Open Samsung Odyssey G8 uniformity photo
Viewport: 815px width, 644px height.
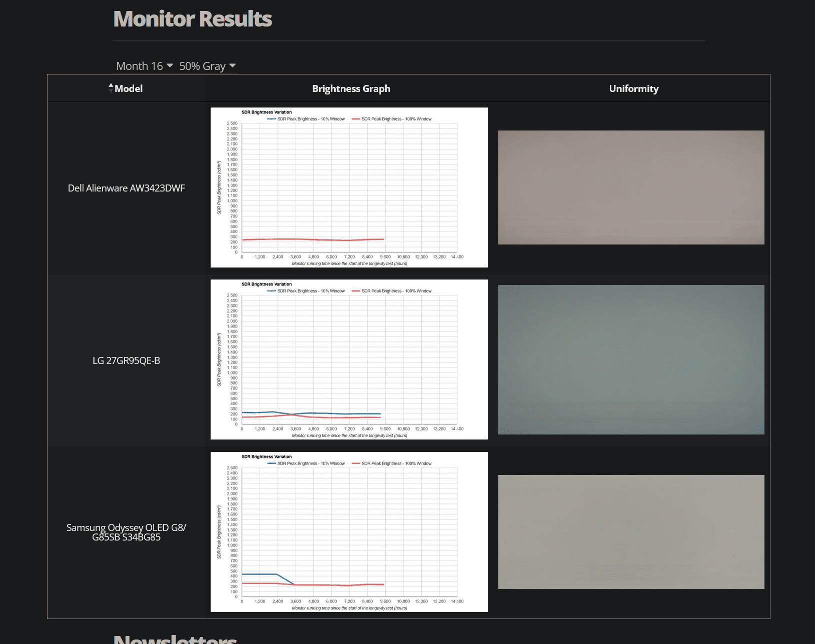point(631,532)
